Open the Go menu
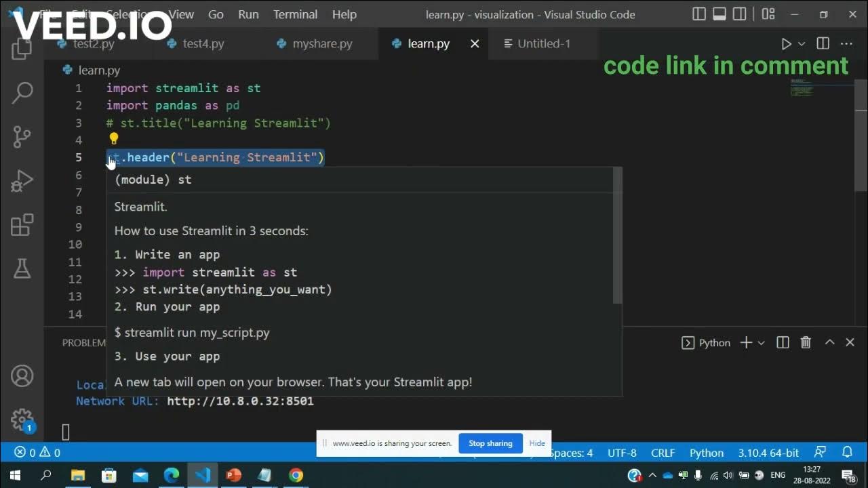 pyautogui.click(x=216, y=14)
